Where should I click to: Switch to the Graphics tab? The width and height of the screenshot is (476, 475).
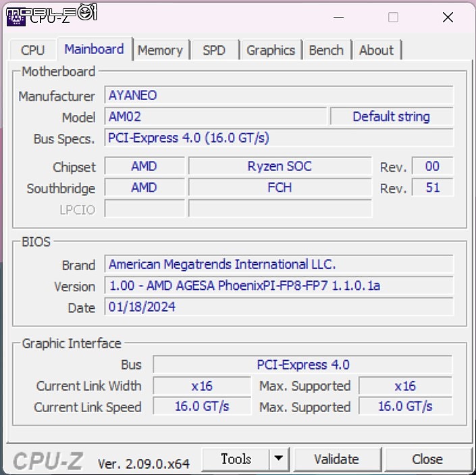[271, 50]
